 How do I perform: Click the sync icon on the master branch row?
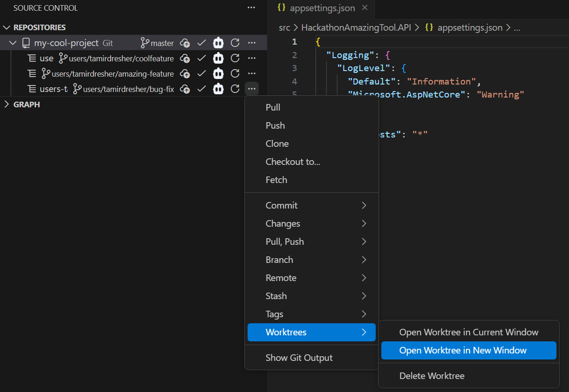click(x=235, y=42)
